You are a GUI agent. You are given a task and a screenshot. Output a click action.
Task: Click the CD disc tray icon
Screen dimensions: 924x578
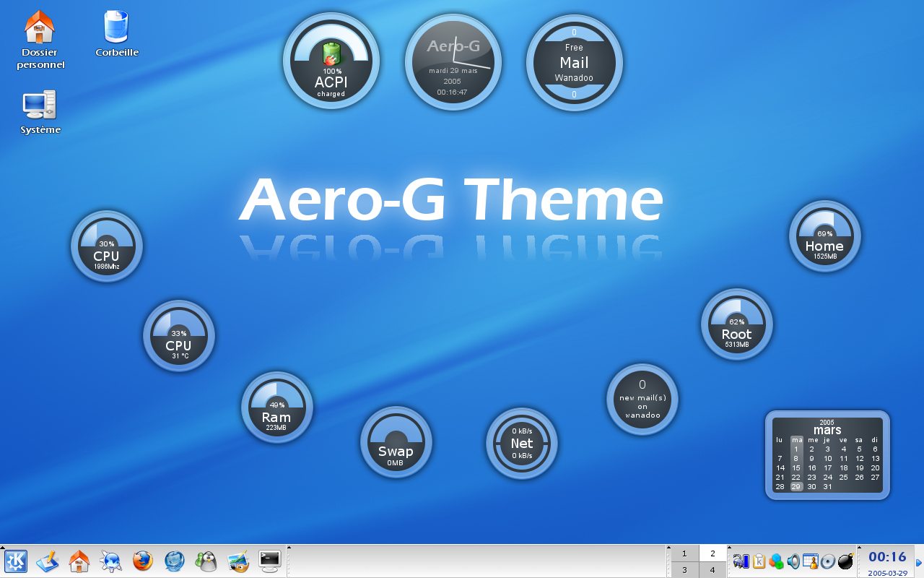(x=828, y=561)
